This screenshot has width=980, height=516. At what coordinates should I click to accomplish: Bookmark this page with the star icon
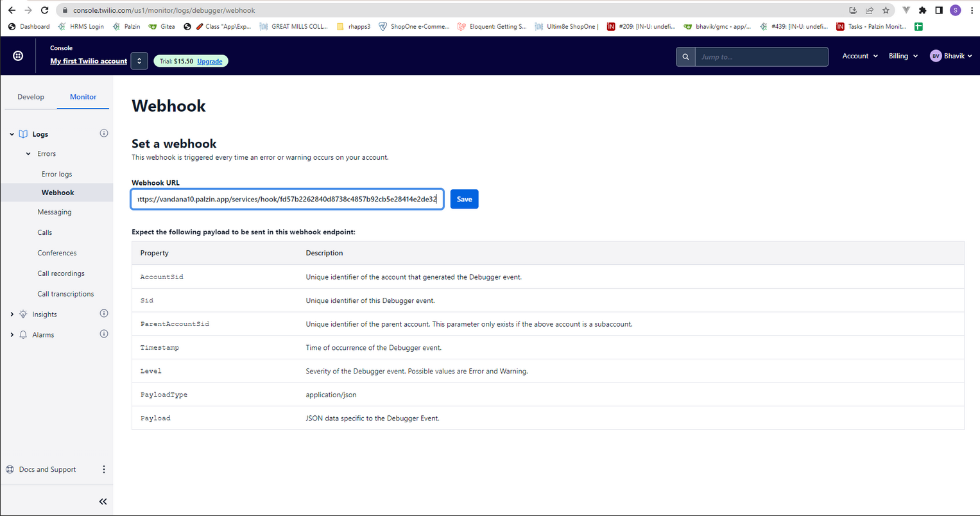coord(886,10)
